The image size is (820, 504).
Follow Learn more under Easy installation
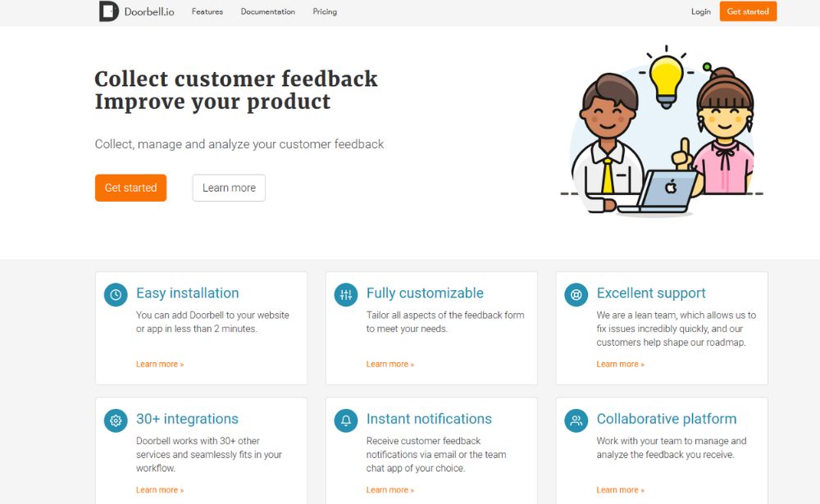click(x=160, y=364)
